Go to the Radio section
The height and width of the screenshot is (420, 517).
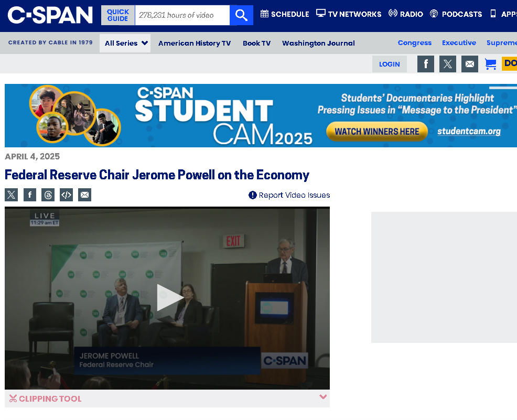tap(406, 14)
